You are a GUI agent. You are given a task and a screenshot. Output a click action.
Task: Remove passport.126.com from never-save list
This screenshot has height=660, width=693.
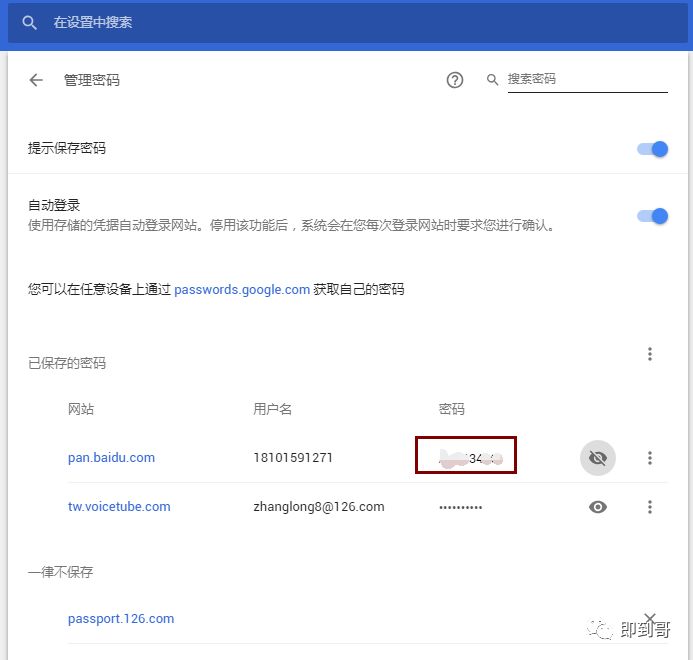click(650, 618)
